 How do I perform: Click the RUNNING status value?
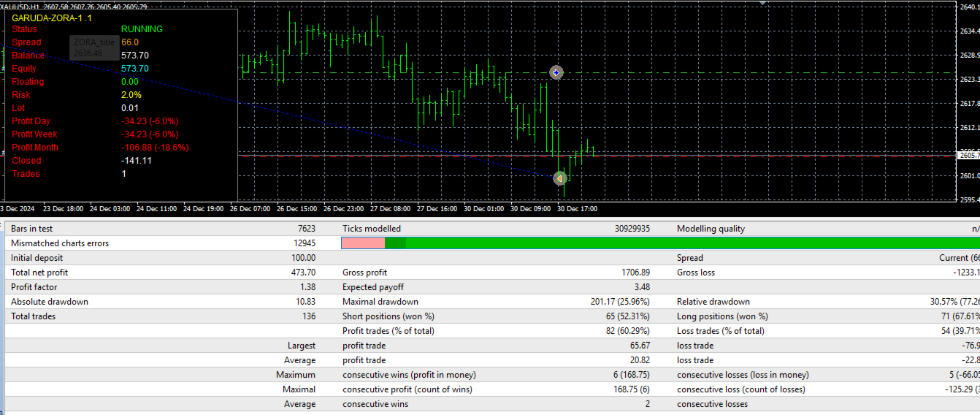[x=142, y=29]
